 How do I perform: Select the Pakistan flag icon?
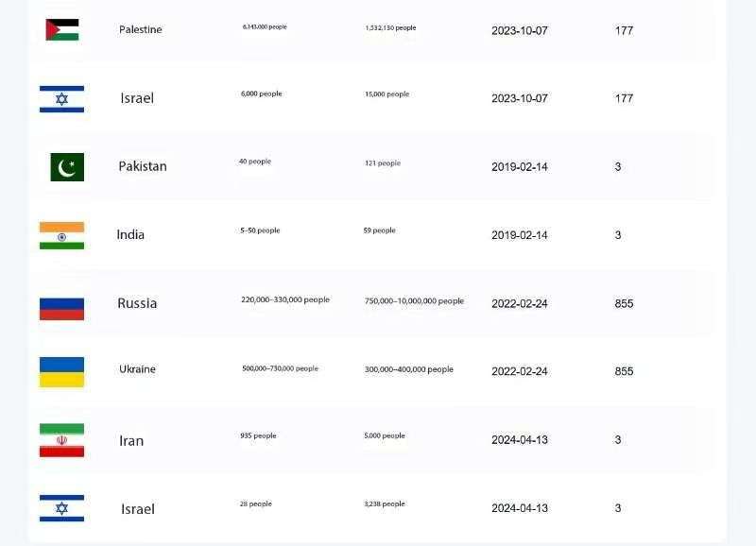pyautogui.click(x=67, y=167)
